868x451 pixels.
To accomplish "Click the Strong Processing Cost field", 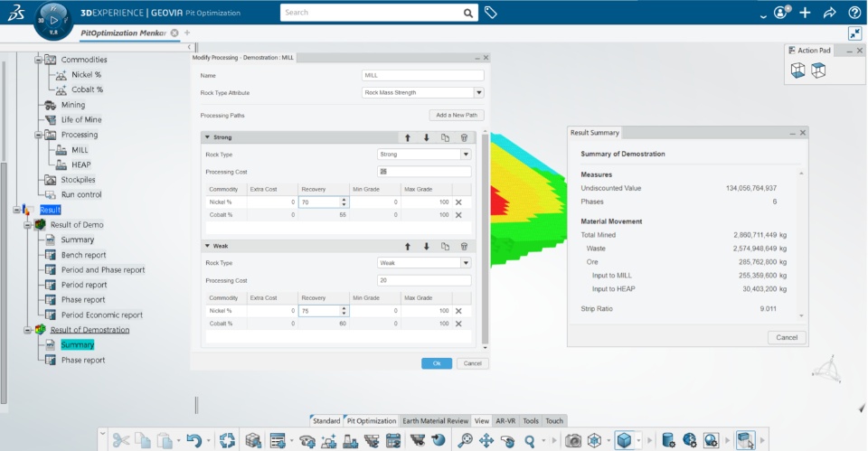I will click(x=424, y=172).
